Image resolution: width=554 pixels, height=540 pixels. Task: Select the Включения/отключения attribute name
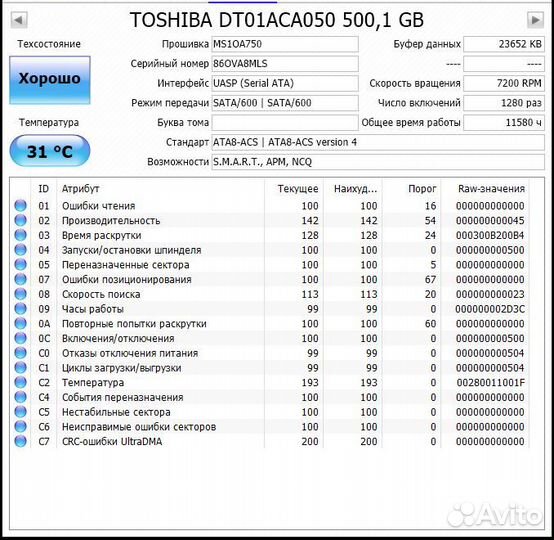tap(118, 339)
